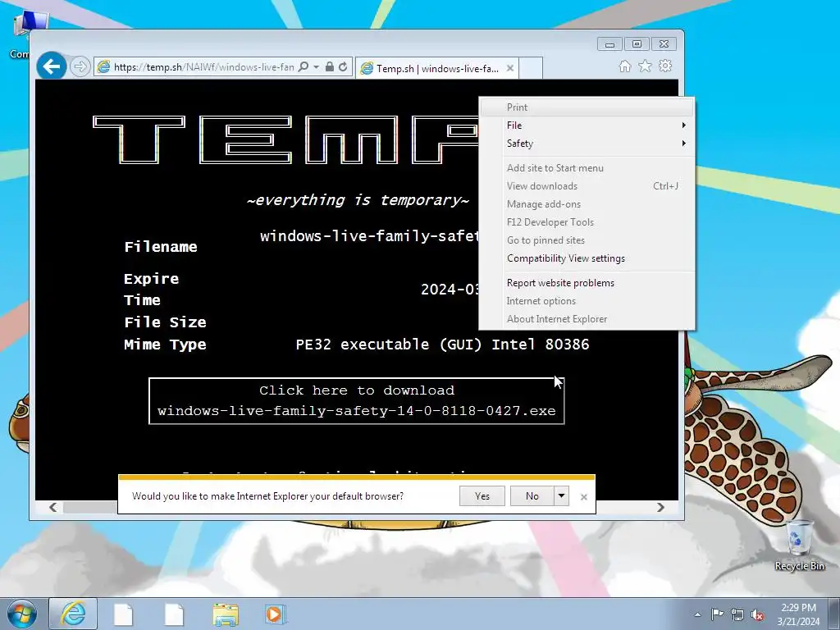840x630 pixels.
Task: Click No on default browser prompt
Action: (532, 496)
